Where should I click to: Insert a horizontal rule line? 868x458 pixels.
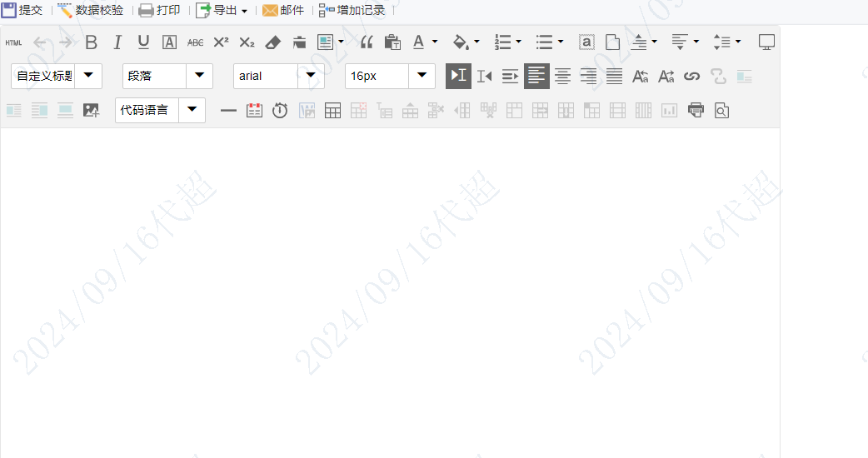pos(228,111)
